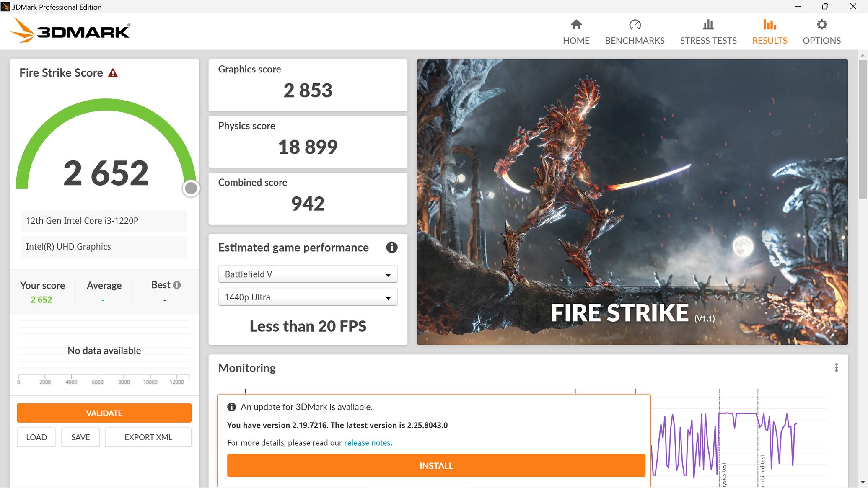Go to RESULTS menu label

point(770,41)
